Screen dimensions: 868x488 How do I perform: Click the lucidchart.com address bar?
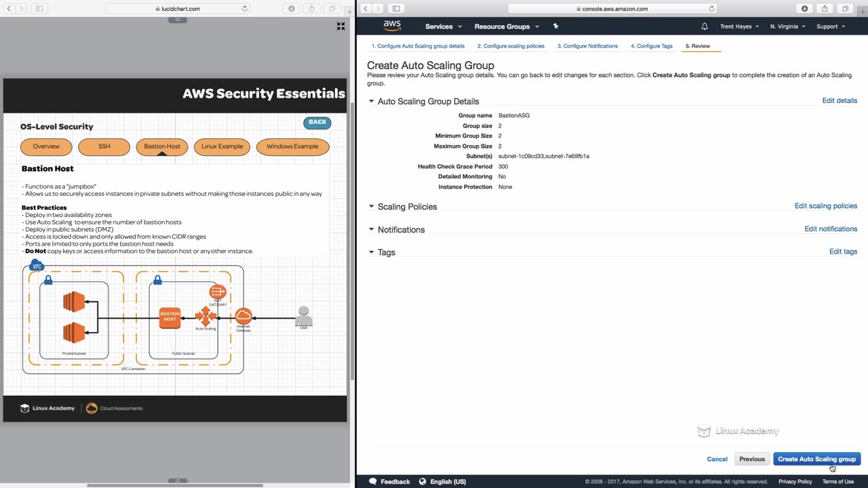[178, 9]
